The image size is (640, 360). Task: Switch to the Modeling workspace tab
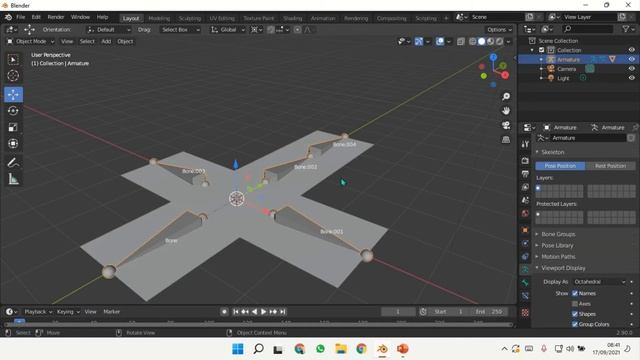tap(159, 18)
